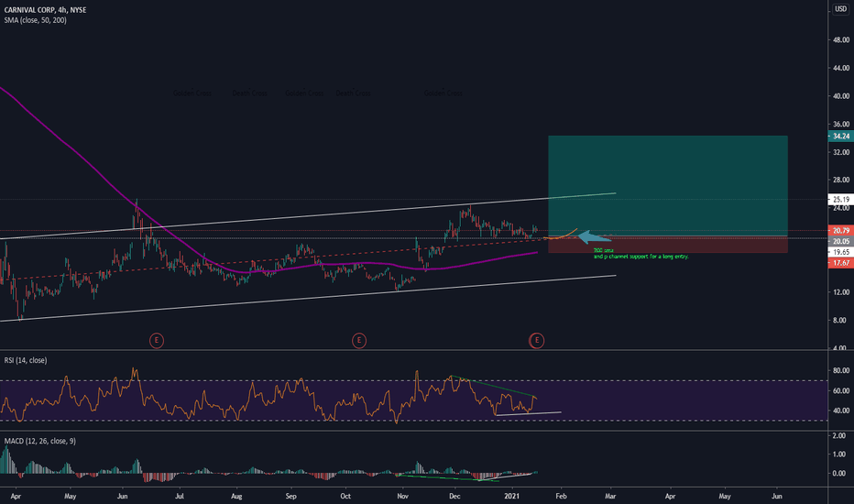Click the Death Cross label above October
Image resolution: width=854 pixels, height=504 pixels.
353,93
